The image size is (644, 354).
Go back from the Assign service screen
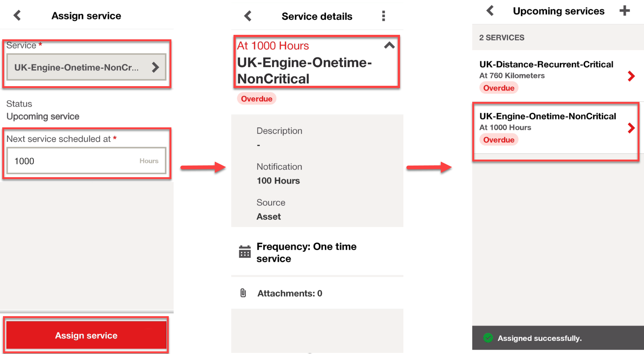coord(17,15)
